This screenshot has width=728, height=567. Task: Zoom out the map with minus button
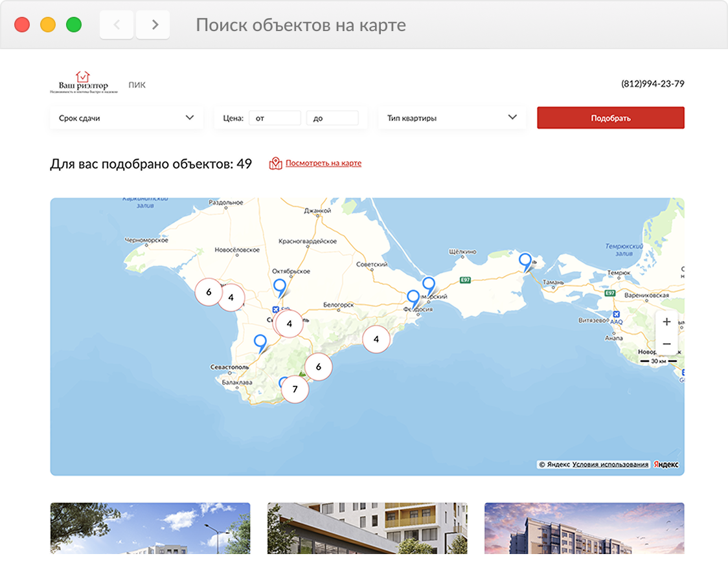tap(666, 344)
